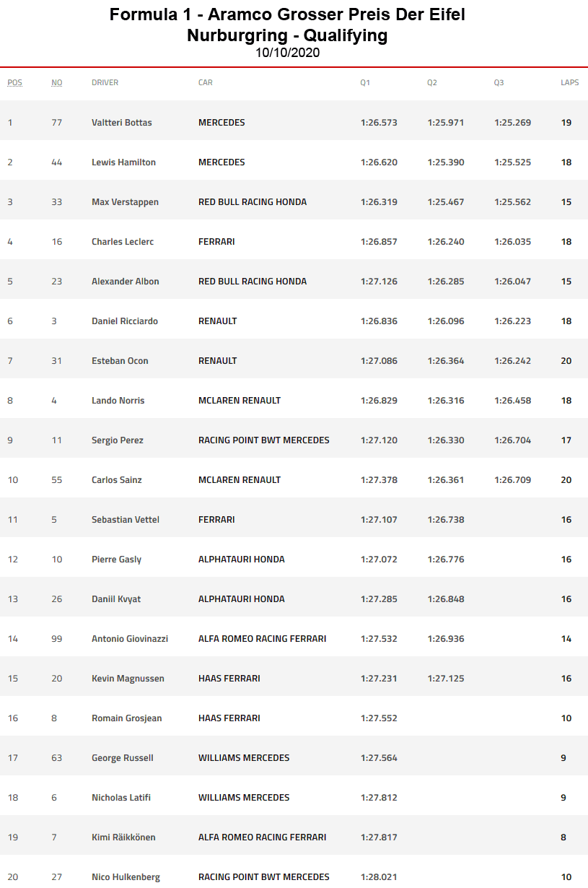Select Sergio Perez's RACING POINT BWT MERCEDES team
This screenshot has height=888, width=588.
[x=263, y=440]
